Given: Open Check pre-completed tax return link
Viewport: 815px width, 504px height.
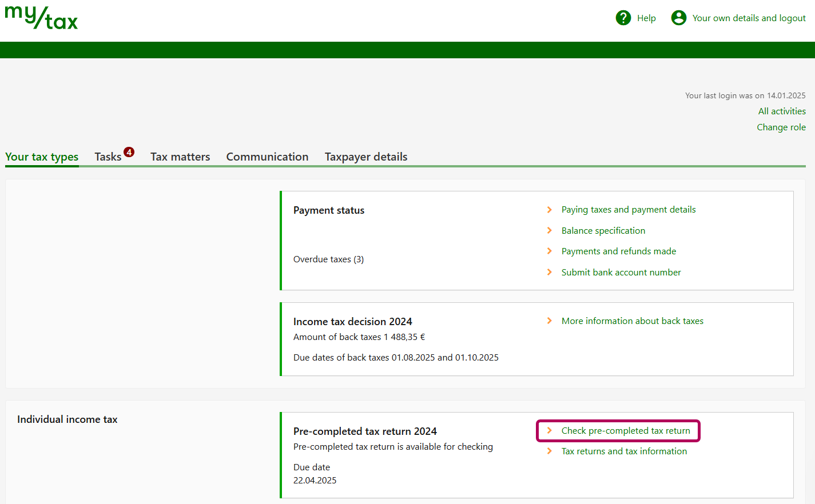Looking at the screenshot, I should point(625,431).
